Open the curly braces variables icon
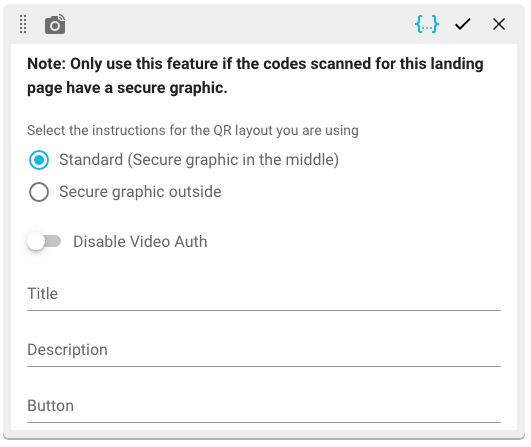 click(427, 24)
